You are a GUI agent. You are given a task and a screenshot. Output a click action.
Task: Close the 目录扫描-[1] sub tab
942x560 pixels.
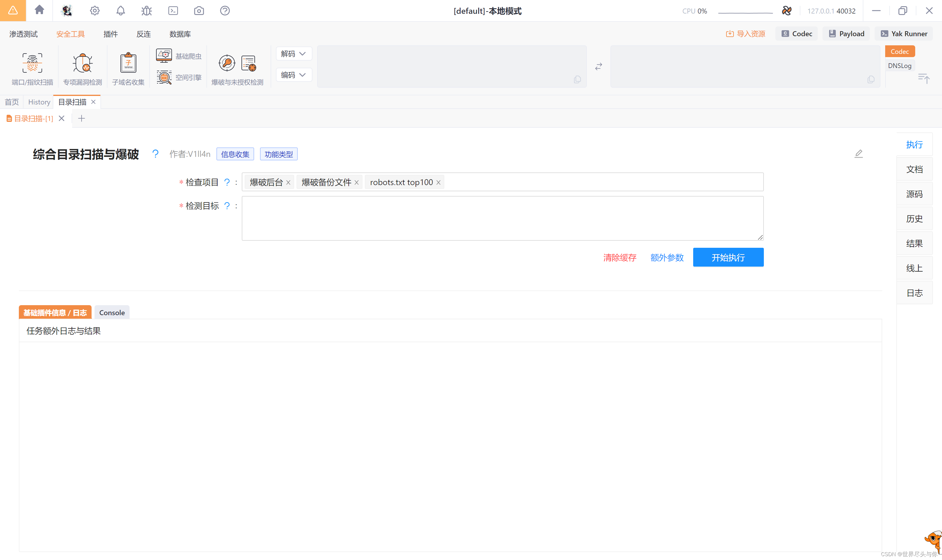tap(62, 118)
